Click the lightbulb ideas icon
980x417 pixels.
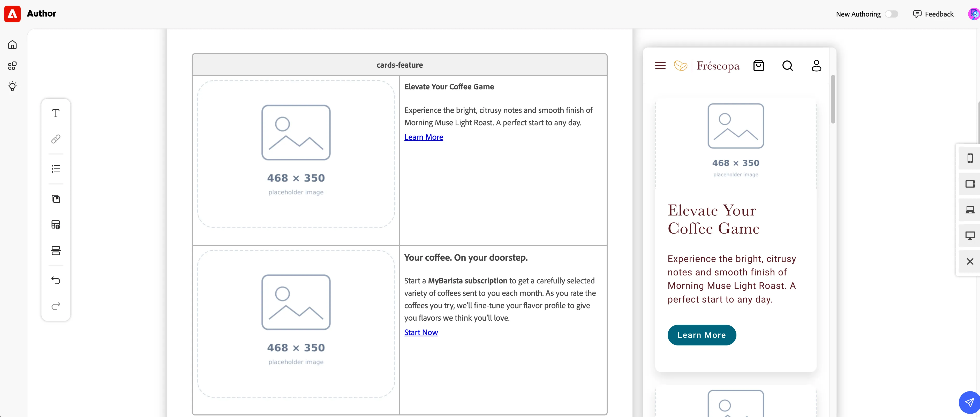12,86
